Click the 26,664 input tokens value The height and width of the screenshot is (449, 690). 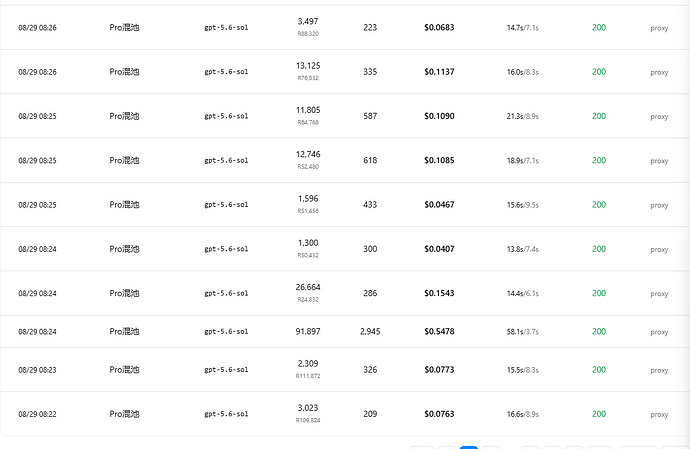point(308,287)
